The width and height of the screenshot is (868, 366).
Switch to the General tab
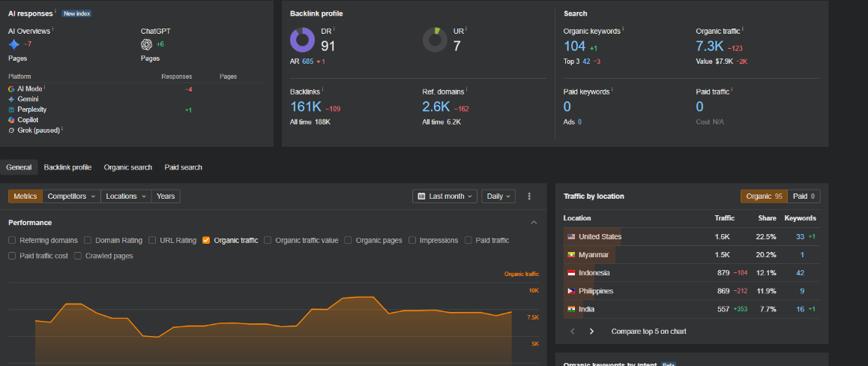pos(19,167)
